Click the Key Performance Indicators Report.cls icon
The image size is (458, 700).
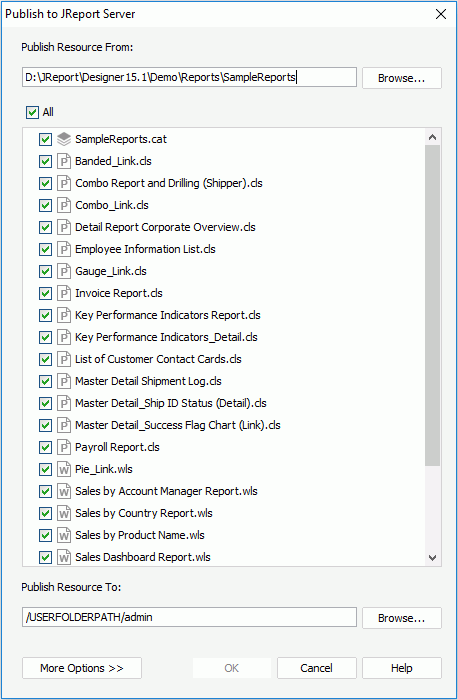[x=64, y=315]
